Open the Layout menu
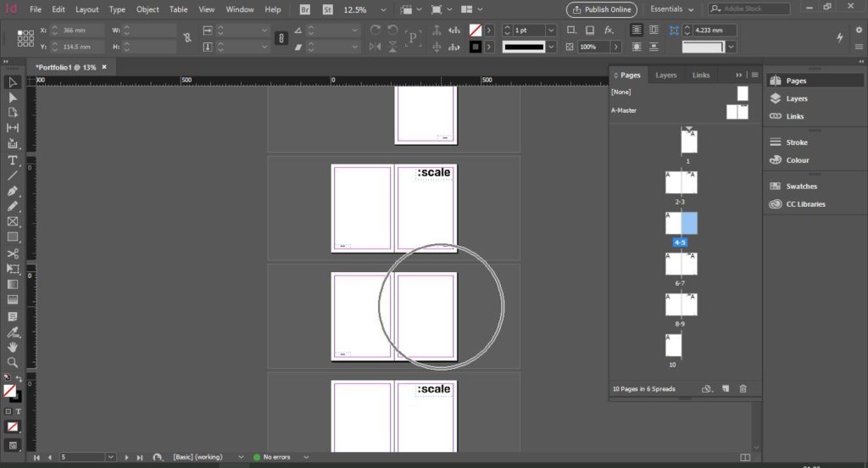The image size is (868, 468). [86, 9]
